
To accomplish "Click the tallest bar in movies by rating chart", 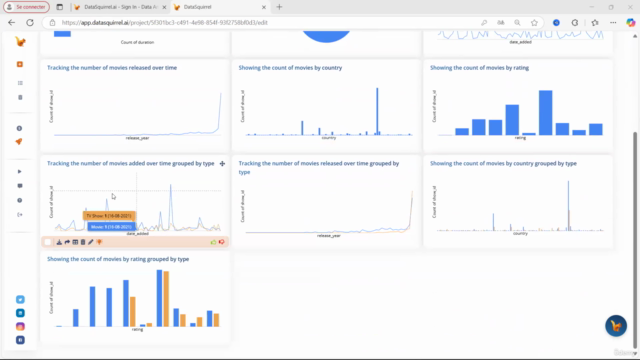I will pyautogui.click(x=545, y=113).
